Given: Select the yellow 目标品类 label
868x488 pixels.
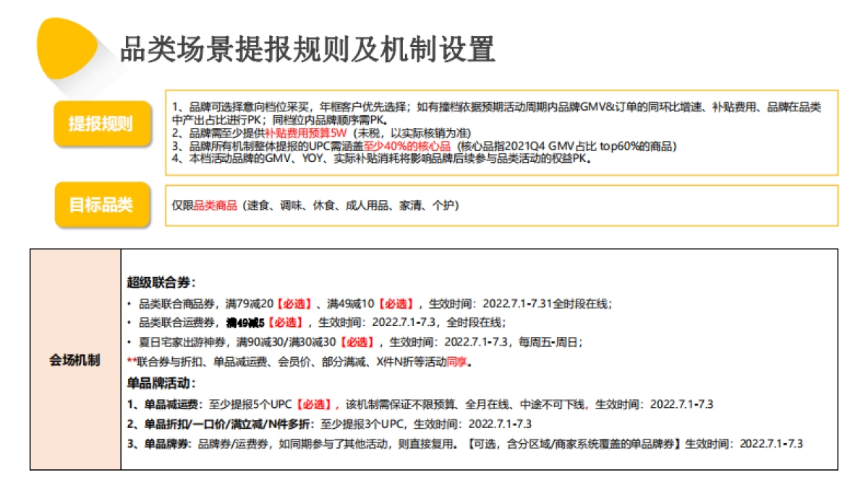Looking at the screenshot, I should pos(102,205).
